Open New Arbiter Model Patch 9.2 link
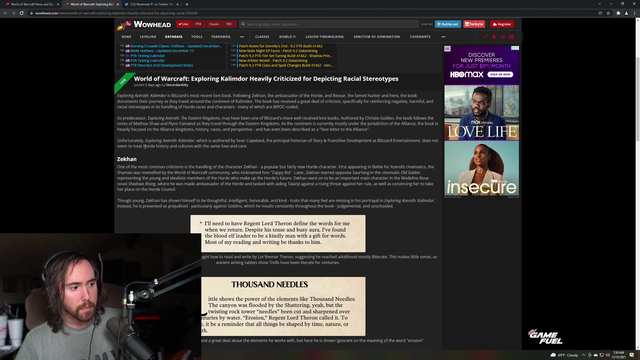640x360 pixels. [273, 60]
